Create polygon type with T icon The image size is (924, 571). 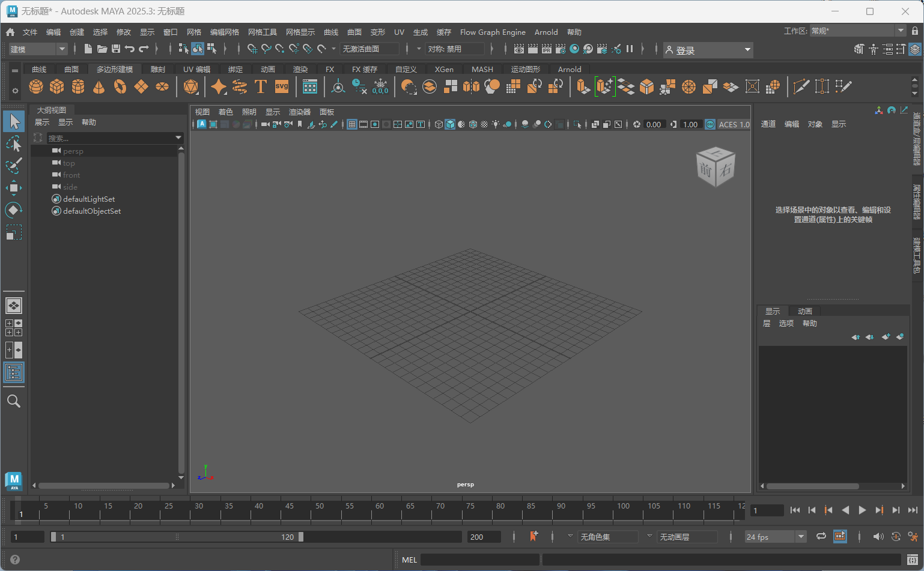[261, 87]
